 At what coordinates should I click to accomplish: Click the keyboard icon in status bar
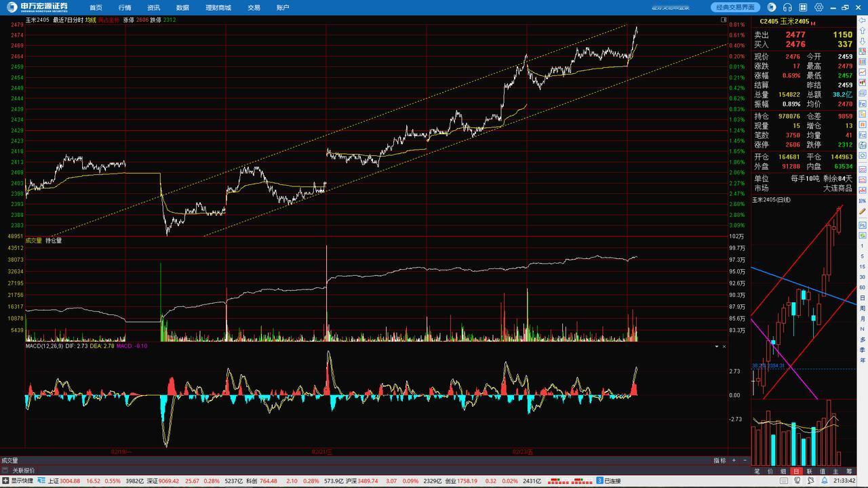point(784,481)
